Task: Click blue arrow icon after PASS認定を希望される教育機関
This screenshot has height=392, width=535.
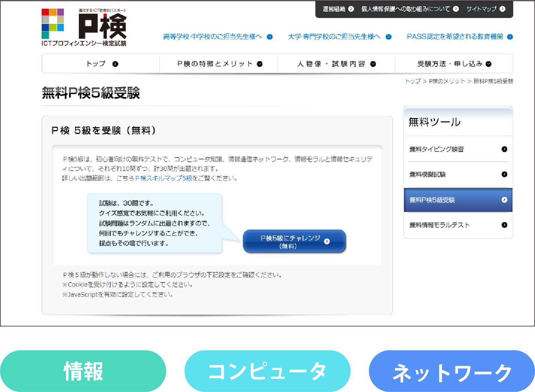Action: point(510,37)
